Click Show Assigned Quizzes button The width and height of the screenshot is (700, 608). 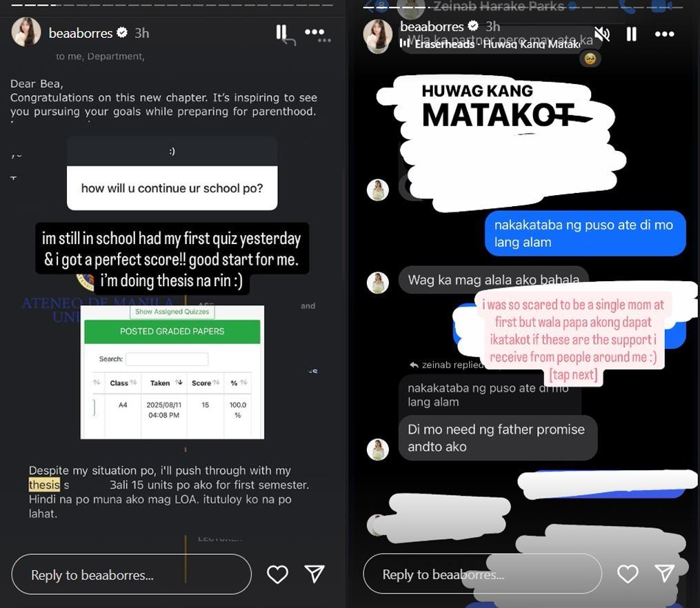click(172, 312)
